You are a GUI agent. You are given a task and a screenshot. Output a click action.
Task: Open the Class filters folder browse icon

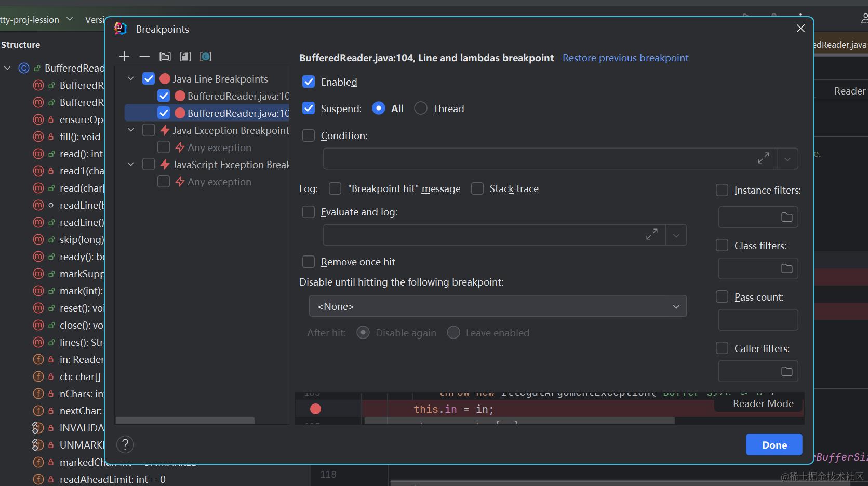click(787, 268)
